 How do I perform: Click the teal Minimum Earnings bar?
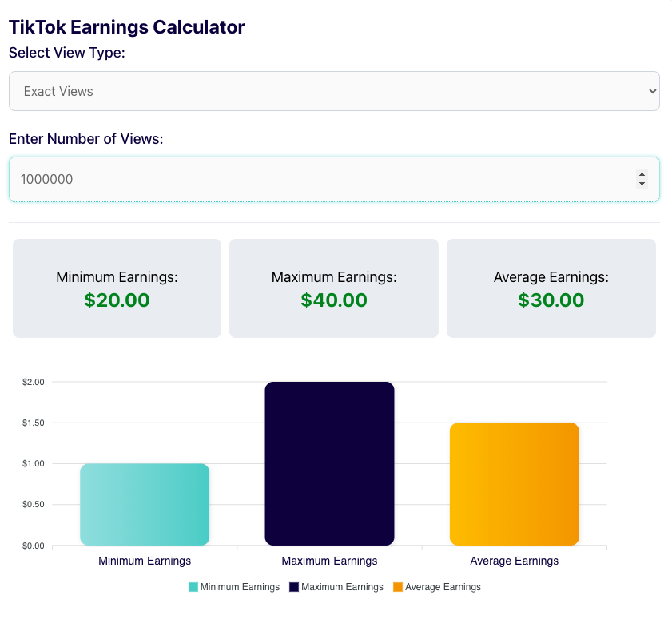point(145,504)
